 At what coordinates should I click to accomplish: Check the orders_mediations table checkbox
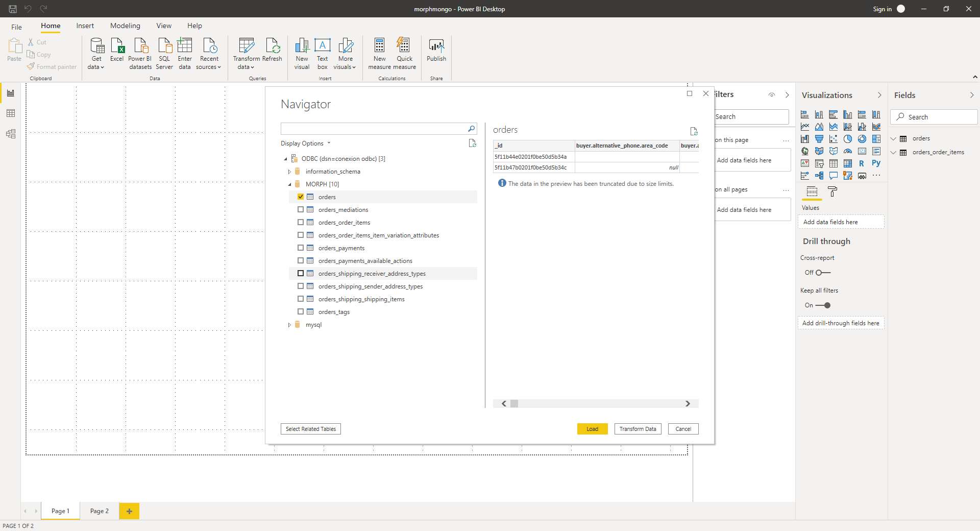tap(301, 209)
